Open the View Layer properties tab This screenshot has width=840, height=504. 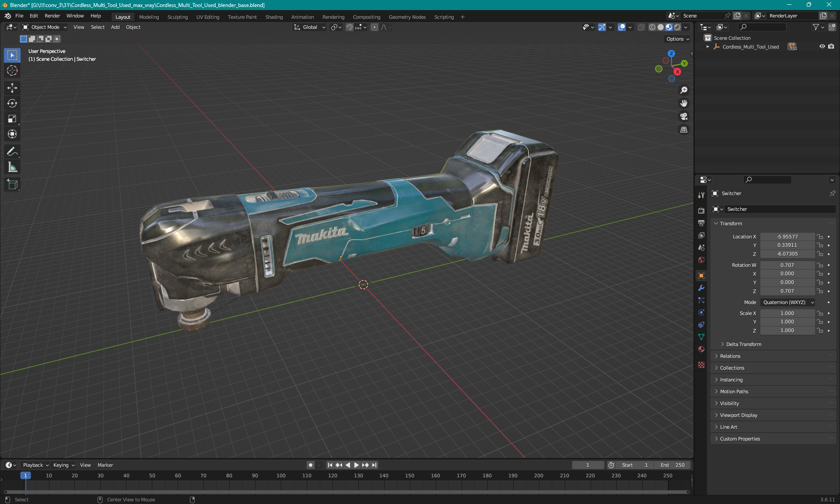click(x=701, y=235)
